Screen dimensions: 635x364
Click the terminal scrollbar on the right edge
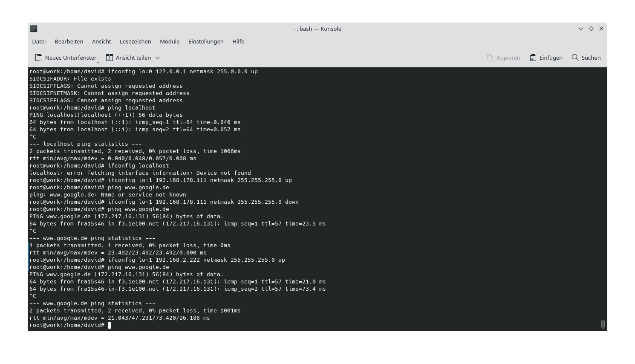pyautogui.click(x=603, y=324)
